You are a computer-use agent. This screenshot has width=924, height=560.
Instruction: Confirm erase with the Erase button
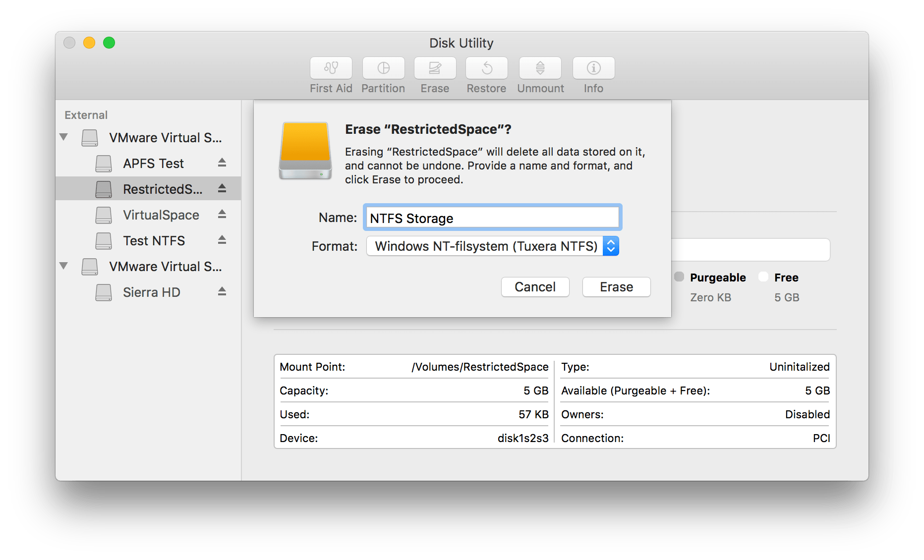(x=616, y=286)
